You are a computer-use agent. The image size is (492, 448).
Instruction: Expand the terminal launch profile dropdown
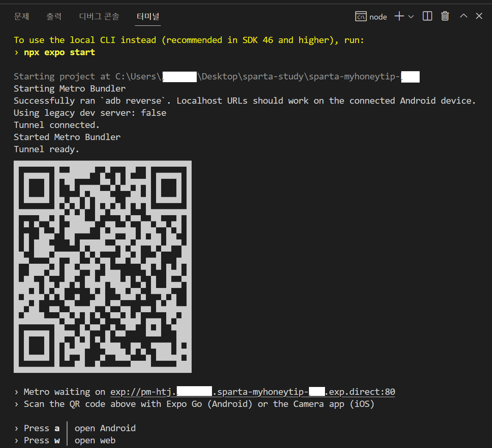[411, 16]
